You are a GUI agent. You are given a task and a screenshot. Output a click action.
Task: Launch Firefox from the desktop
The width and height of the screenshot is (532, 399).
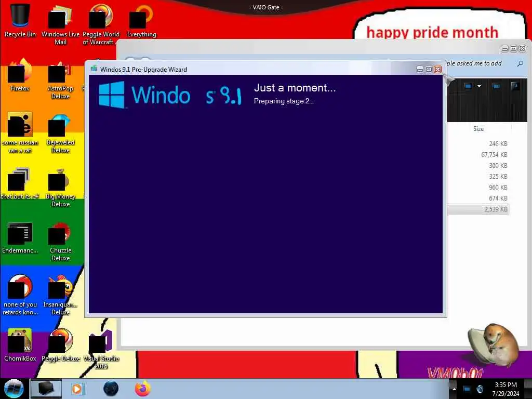tap(20, 75)
